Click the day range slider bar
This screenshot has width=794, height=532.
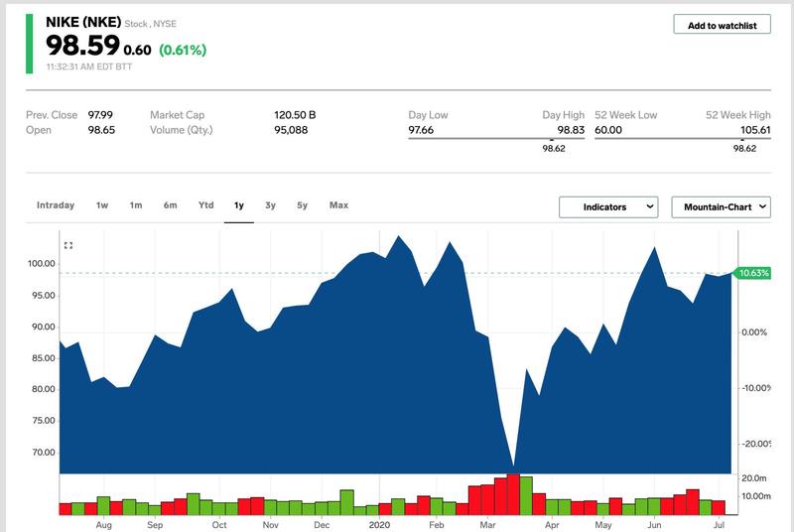pyautogui.click(x=496, y=138)
